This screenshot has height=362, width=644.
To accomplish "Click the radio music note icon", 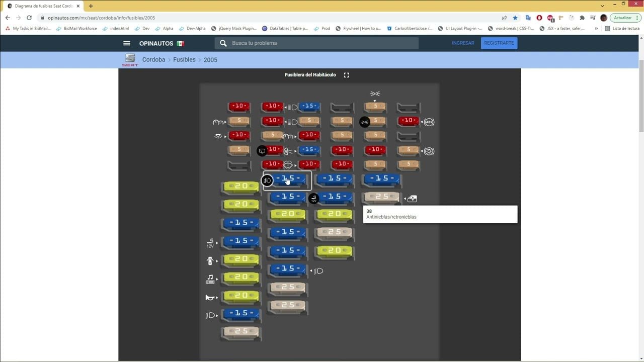I will (210, 279).
